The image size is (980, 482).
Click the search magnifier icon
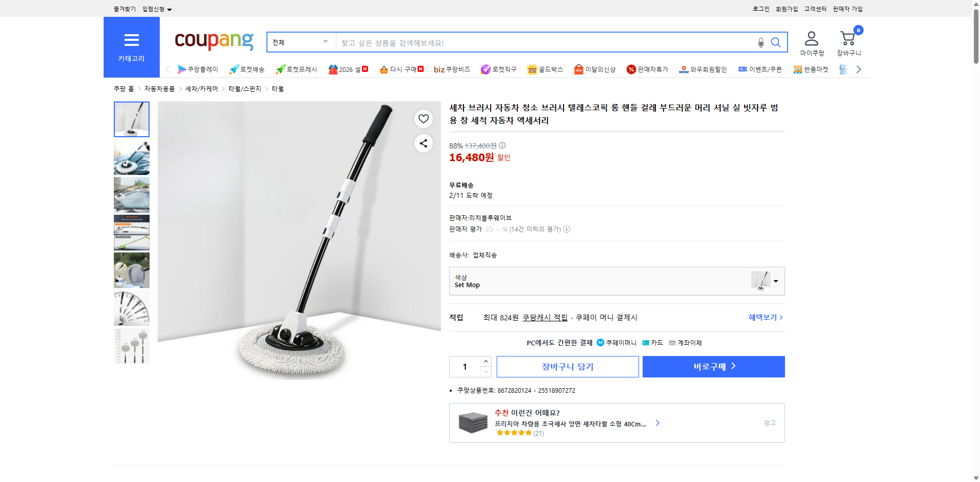pyautogui.click(x=776, y=42)
